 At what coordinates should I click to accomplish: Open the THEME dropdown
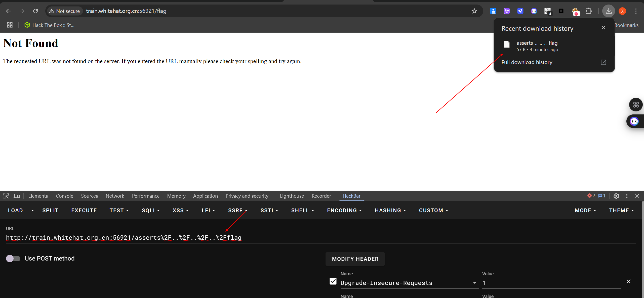[x=621, y=210]
